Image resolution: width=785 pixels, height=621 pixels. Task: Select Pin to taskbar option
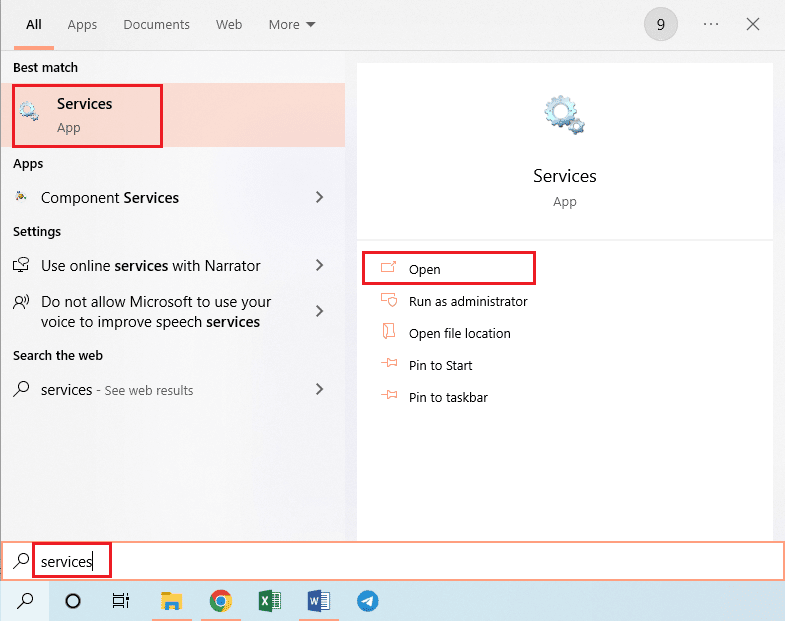[x=448, y=397]
